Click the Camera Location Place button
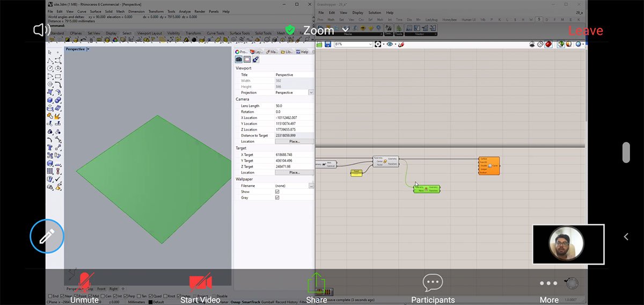This screenshot has width=644, height=305. (x=294, y=142)
